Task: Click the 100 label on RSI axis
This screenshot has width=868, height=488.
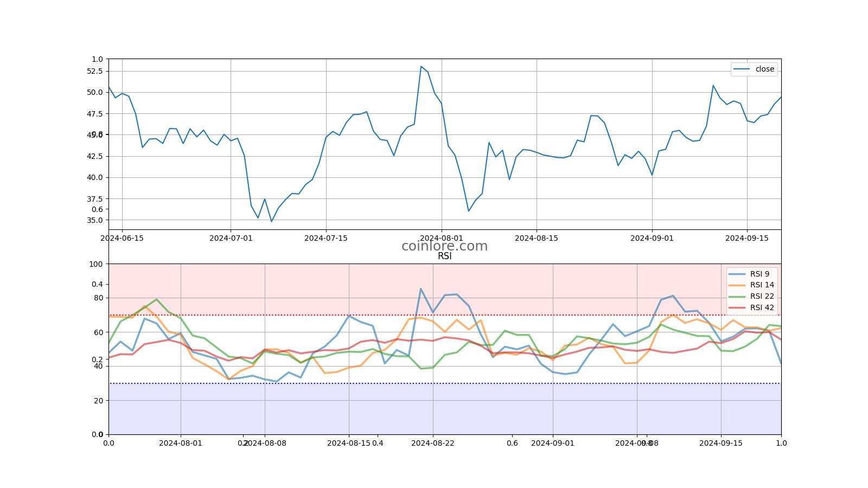Action: pos(96,264)
